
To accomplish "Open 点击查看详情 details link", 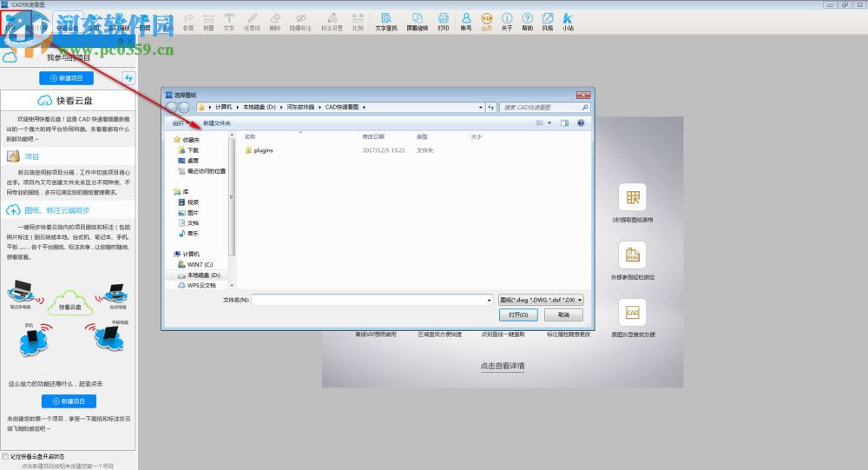I will coord(502,366).
